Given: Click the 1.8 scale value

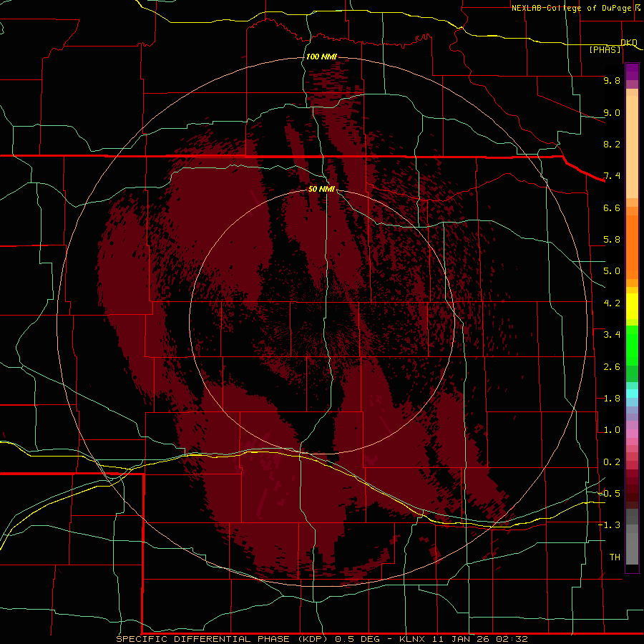Looking at the screenshot, I should (612, 399).
